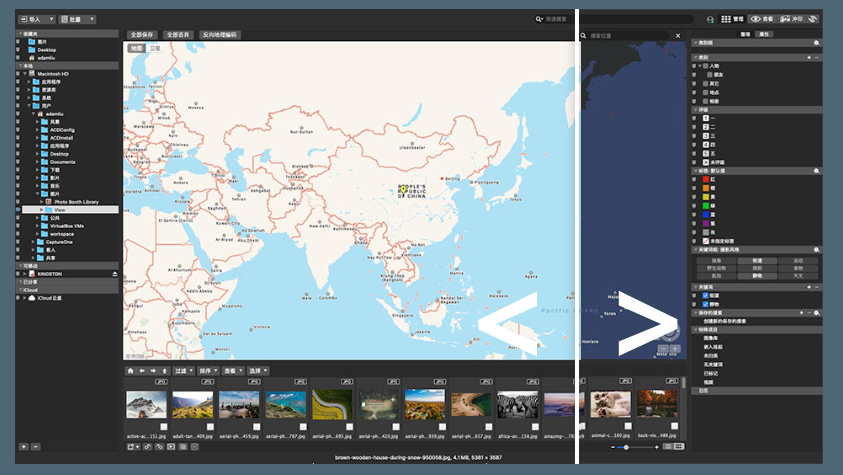Tick checkbox under back-vie...488.jpg thumbnail
The width and height of the screenshot is (843, 475).
[674, 426]
